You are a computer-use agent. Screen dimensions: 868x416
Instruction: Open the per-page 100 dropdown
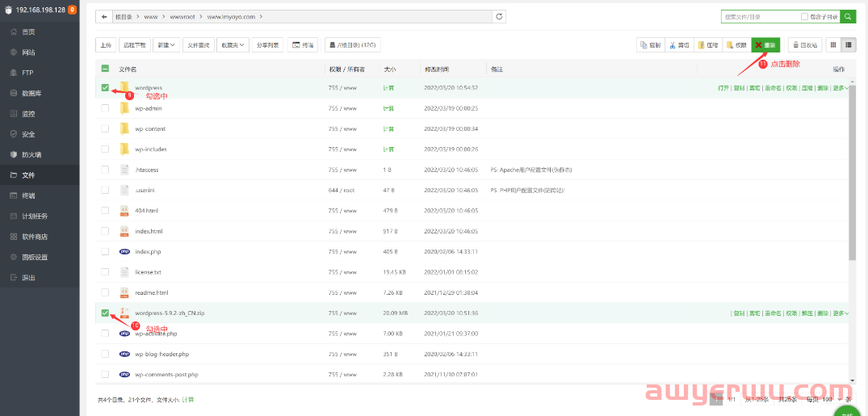click(x=832, y=399)
